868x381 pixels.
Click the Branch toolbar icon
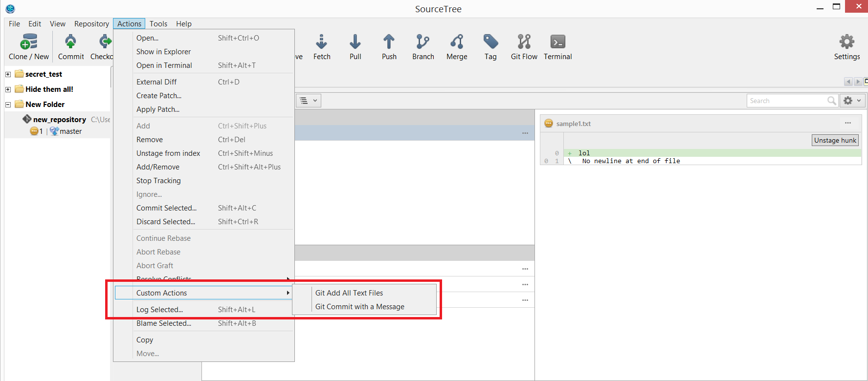[423, 42]
